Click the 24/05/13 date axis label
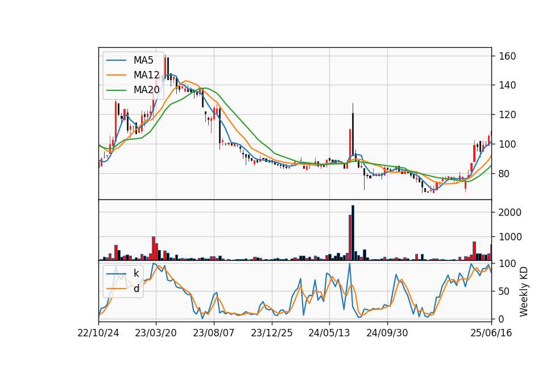 pos(329,333)
